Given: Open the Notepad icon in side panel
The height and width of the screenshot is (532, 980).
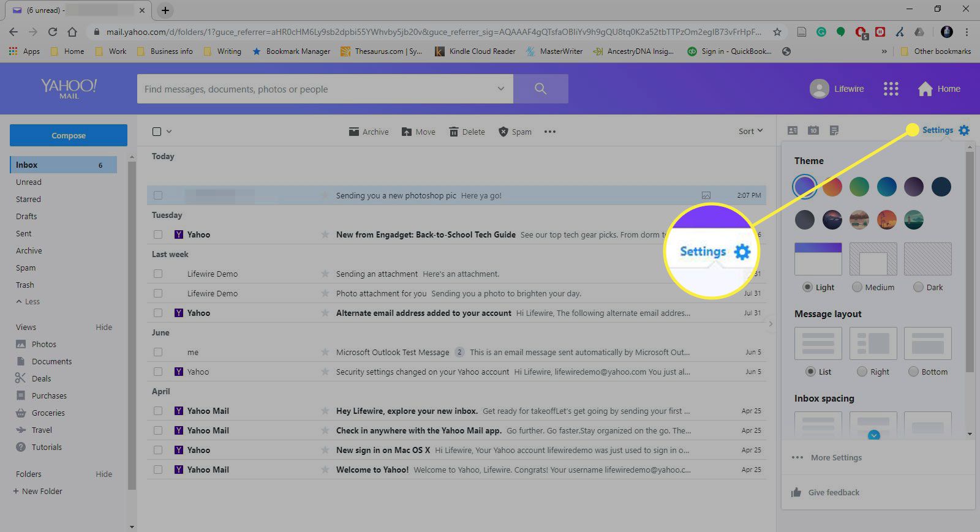Looking at the screenshot, I should (x=834, y=130).
